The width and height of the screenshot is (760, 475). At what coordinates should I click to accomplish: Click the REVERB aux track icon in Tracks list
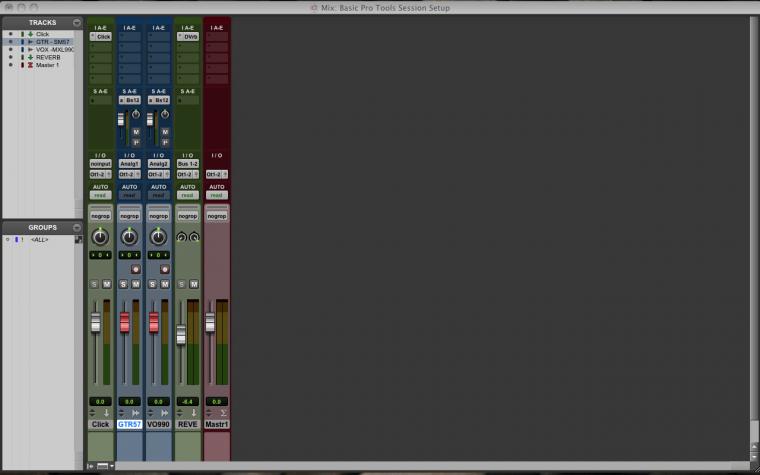click(31, 57)
